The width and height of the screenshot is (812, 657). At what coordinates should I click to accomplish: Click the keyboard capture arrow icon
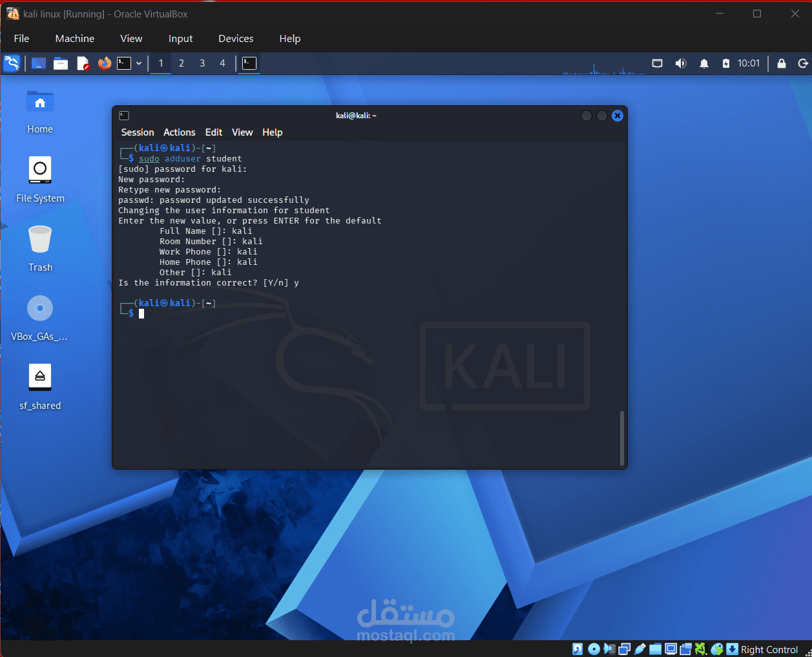pyautogui.click(x=732, y=649)
